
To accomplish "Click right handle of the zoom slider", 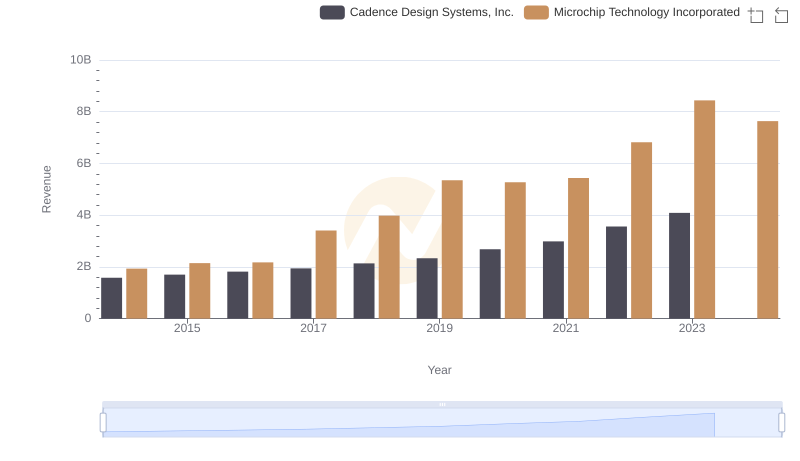I will click(x=782, y=423).
